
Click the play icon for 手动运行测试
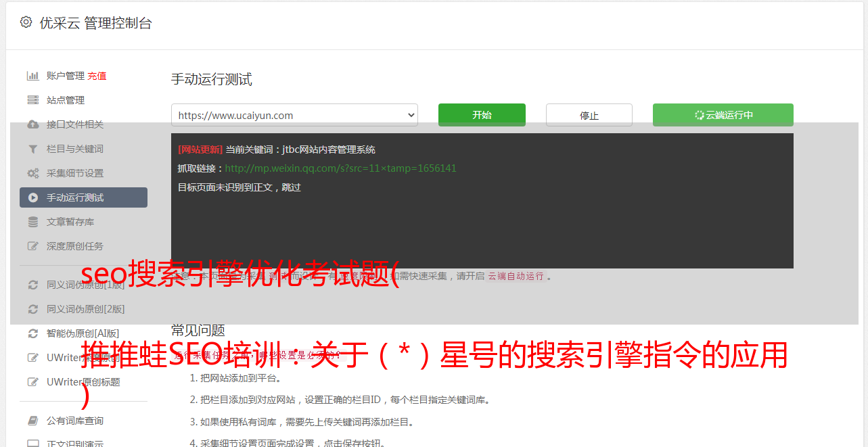point(32,197)
